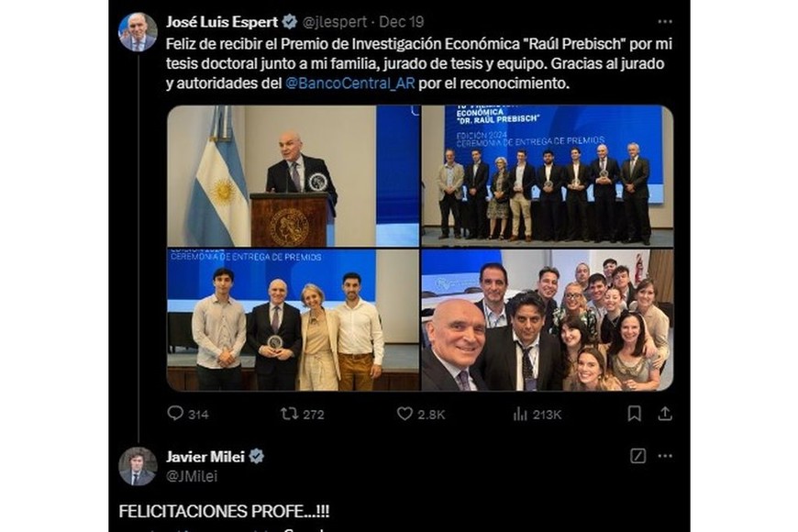Screen dimensions: 798x532
Task: Open group photo at award ceremony stage
Action: coord(547,175)
